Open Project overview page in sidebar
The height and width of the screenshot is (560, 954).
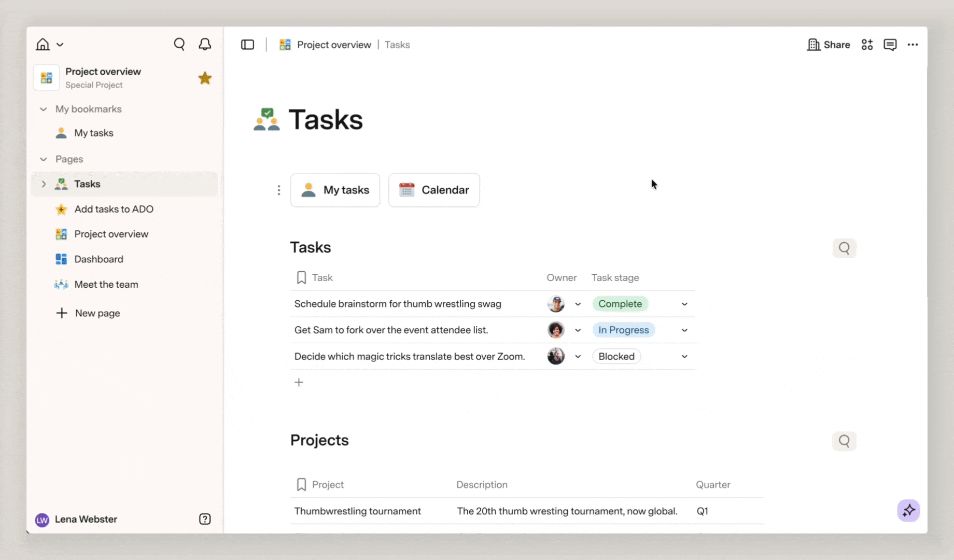(124, 234)
